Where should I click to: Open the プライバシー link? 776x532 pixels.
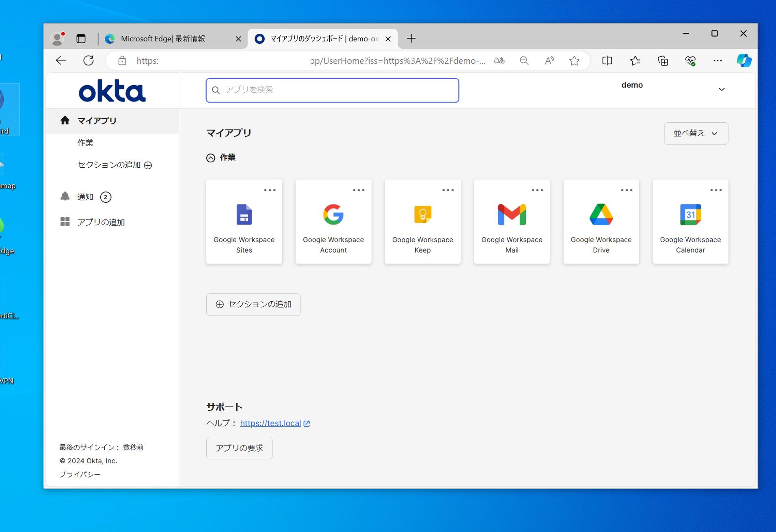(80, 474)
